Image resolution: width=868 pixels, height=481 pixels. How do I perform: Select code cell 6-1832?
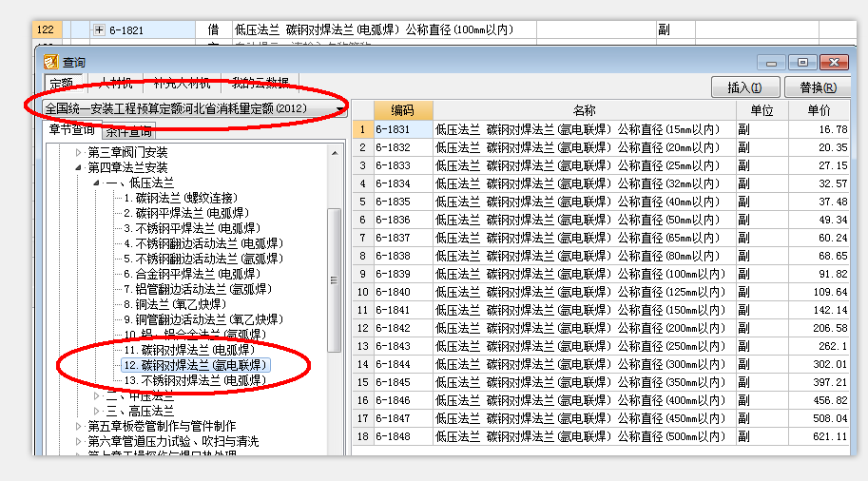[403, 147]
